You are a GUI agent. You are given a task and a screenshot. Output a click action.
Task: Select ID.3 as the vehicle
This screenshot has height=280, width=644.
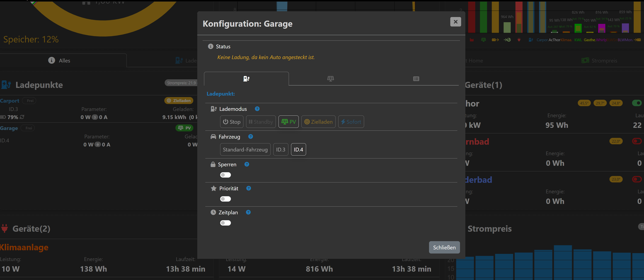[x=280, y=149]
